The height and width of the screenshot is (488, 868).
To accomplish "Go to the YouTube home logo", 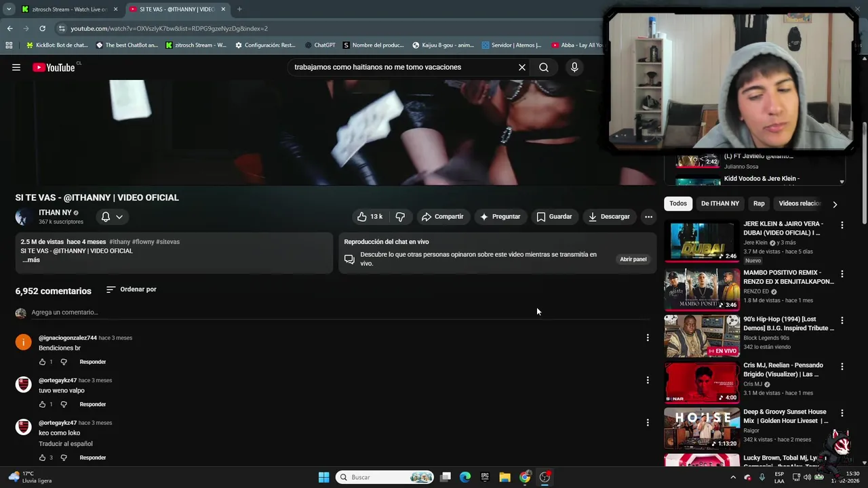I will point(54,67).
